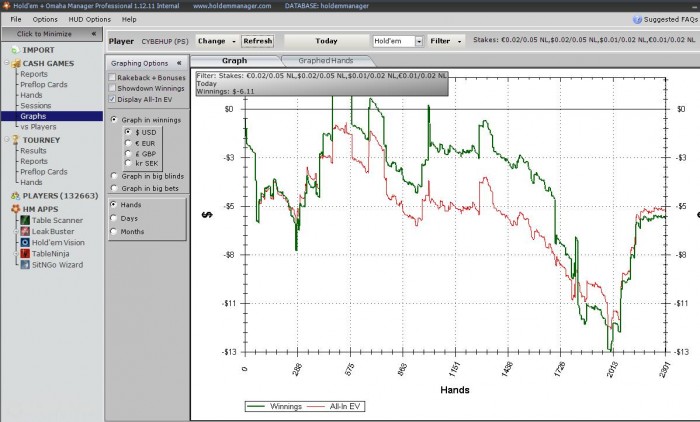Open the Hold'em game type dropdown
This screenshot has width=700, height=422.
pyautogui.click(x=419, y=41)
